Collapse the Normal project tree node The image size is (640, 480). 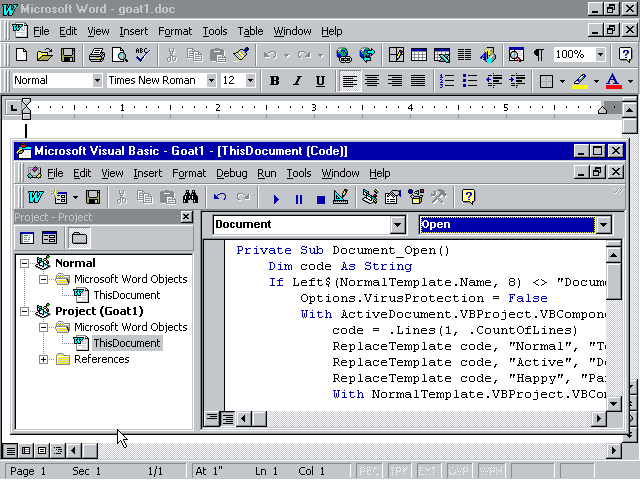pyautogui.click(x=24, y=263)
